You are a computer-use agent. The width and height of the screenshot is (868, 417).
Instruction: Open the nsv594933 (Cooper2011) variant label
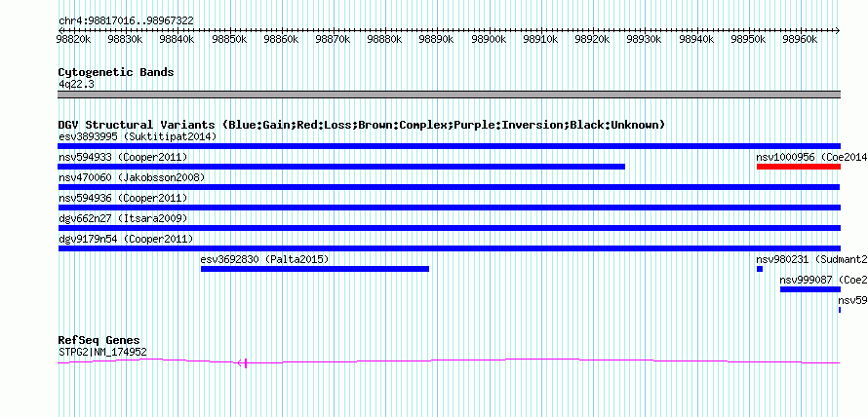123,157
